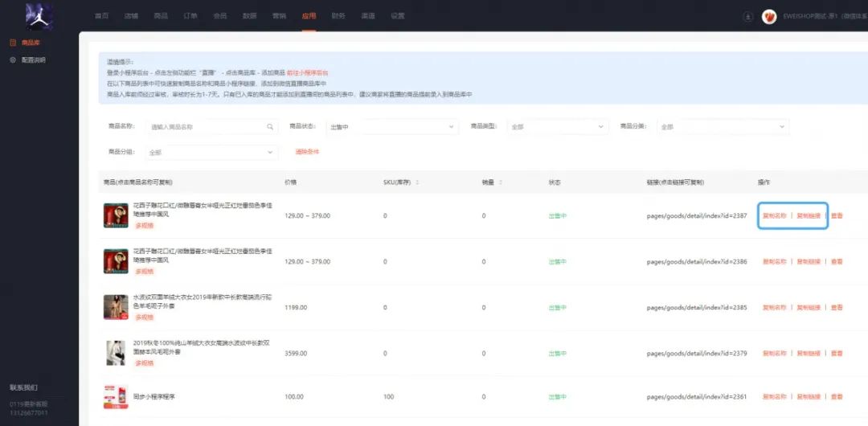Click the 1199.00 price cell
This screenshot has width=868, height=426.
(x=296, y=308)
